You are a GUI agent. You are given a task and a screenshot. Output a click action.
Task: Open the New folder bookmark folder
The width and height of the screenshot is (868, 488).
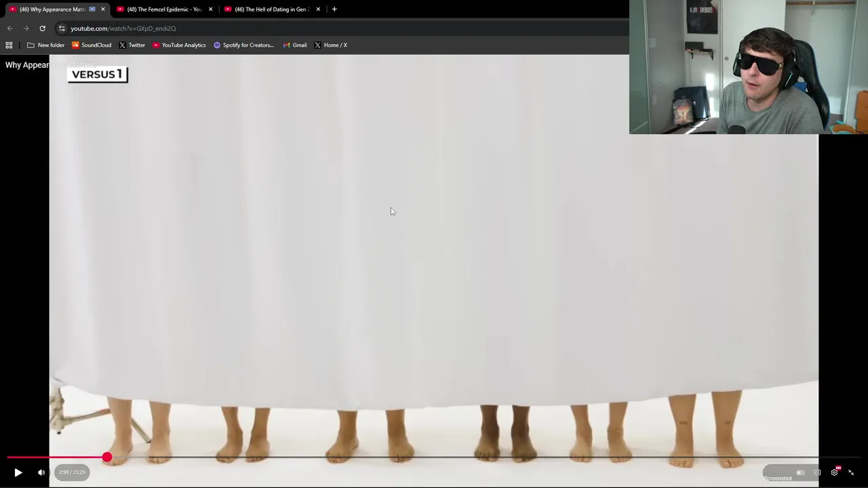point(45,45)
